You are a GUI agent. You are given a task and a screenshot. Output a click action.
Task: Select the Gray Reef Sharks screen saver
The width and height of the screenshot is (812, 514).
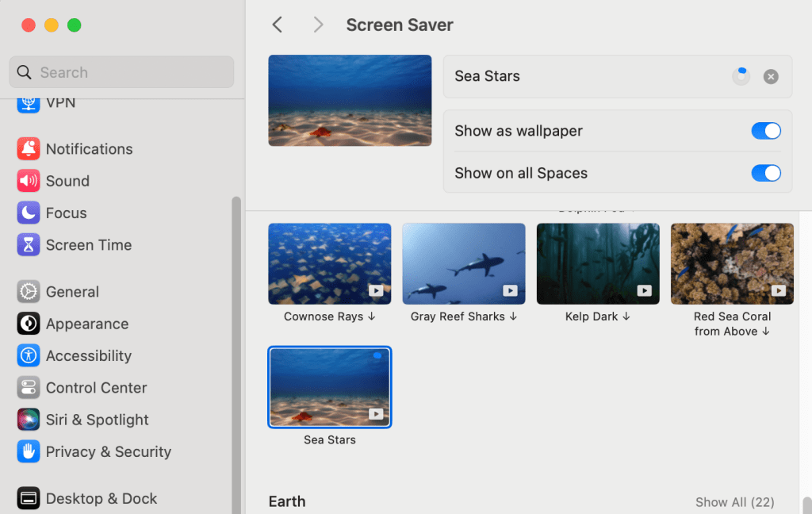click(463, 263)
